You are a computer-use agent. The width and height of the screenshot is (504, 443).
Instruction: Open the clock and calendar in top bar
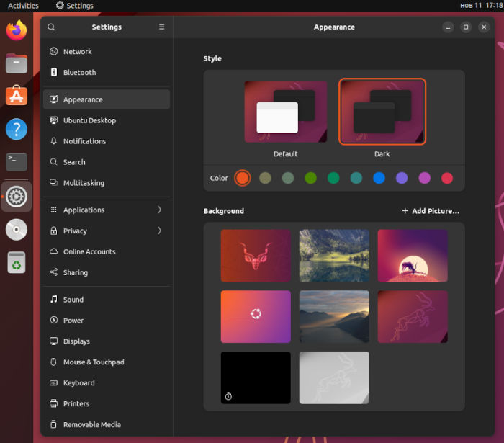[x=481, y=6]
